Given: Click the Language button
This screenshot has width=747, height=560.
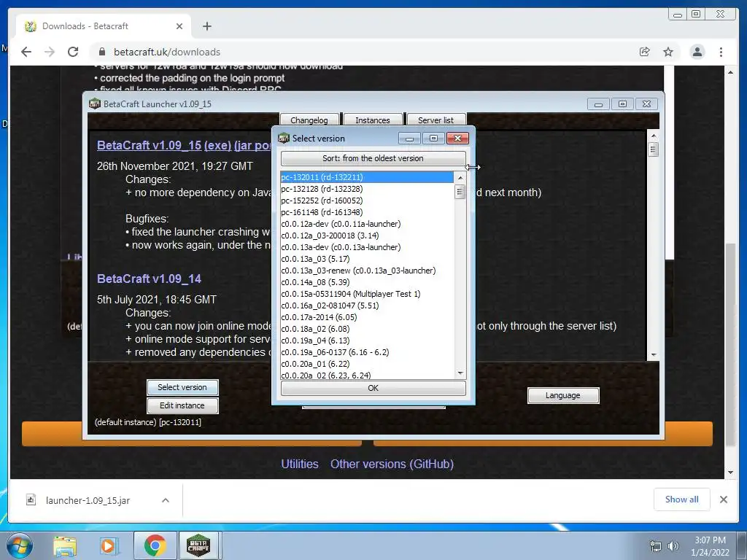Looking at the screenshot, I should tap(562, 395).
